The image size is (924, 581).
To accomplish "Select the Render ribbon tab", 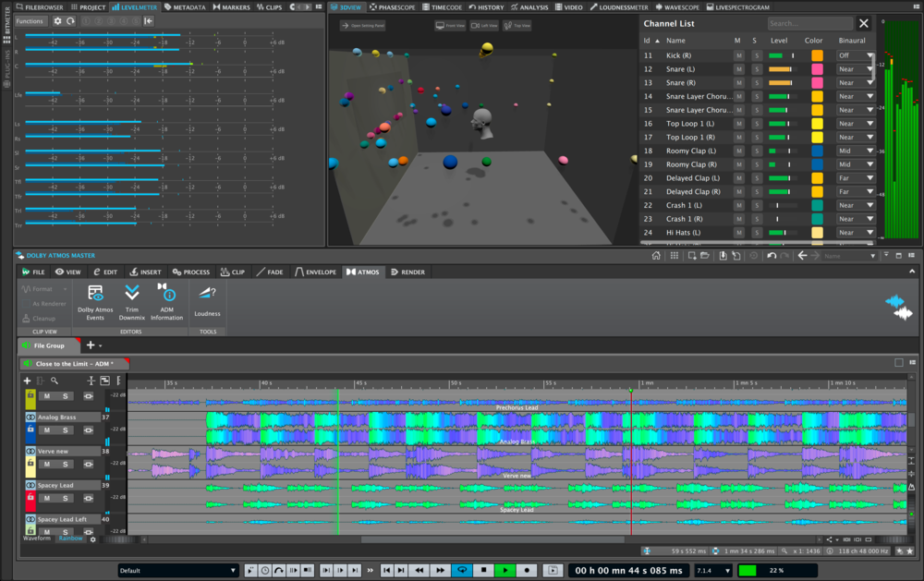I will (407, 272).
